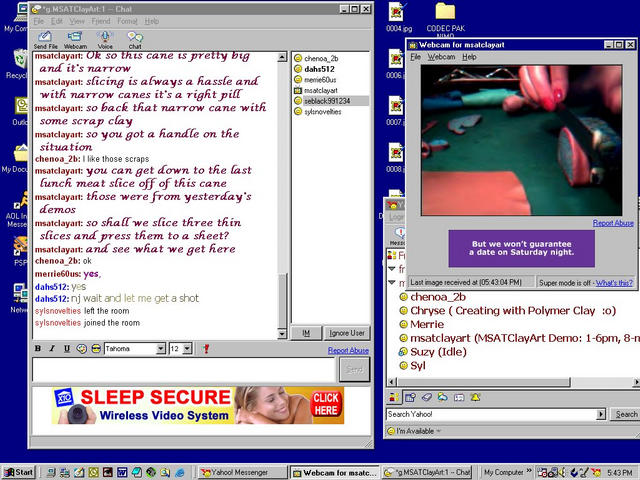Viewport: 640px width, 480px height.
Task: Toggle underline text formatting
Action: tap(67, 349)
